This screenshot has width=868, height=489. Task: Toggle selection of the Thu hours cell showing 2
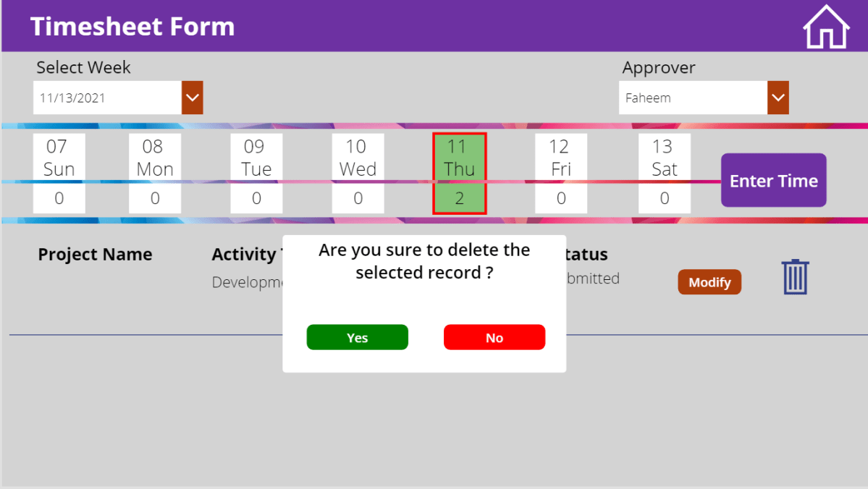(459, 197)
